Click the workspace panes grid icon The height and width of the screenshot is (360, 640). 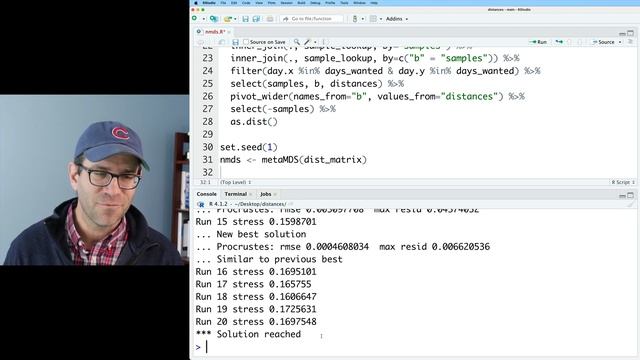point(373,19)
